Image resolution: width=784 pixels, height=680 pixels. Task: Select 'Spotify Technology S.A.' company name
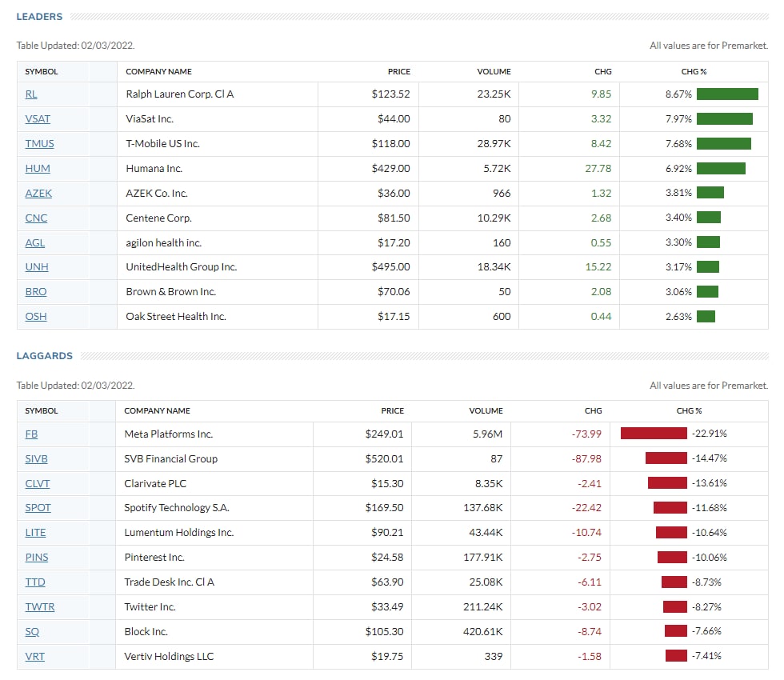click(x=177, y=507)
